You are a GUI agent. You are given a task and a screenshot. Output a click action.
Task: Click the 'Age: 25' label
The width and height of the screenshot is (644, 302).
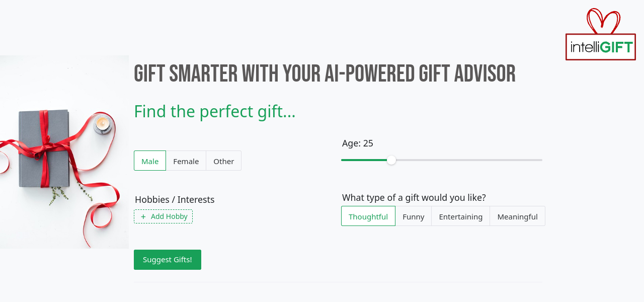(x=358, y=143)
